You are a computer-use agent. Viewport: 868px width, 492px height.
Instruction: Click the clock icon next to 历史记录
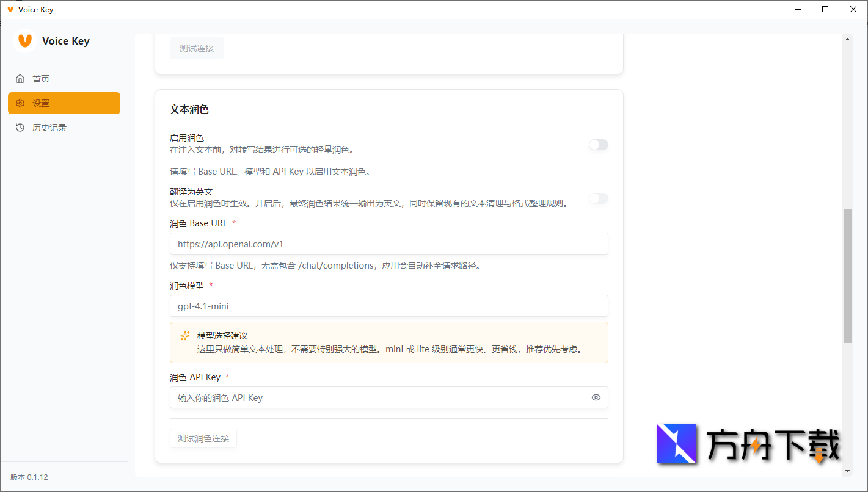pyautogui.click(x=20, y=127)
